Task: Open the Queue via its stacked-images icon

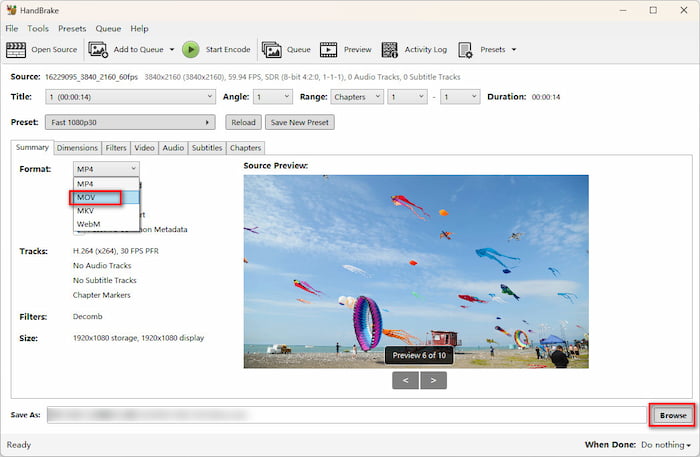Action: pos(271,50)
